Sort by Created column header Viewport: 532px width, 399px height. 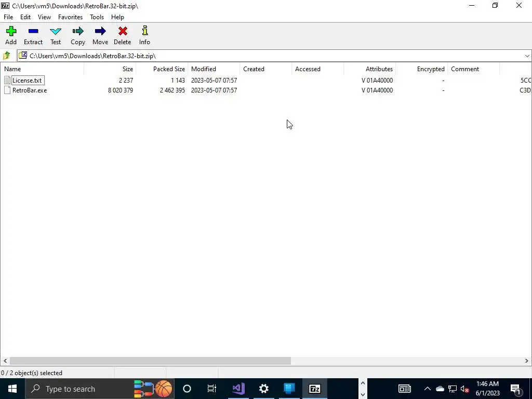[265, 69]
